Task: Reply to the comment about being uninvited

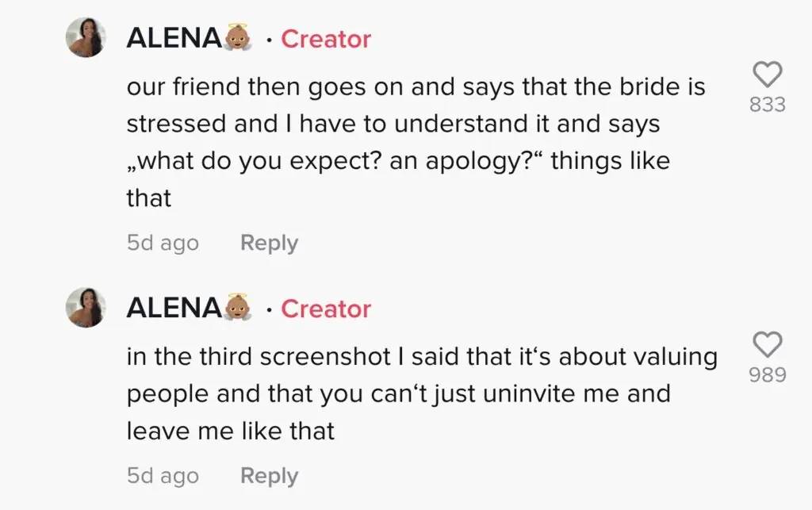Action: pyautogui.click(x=269, y=476)
